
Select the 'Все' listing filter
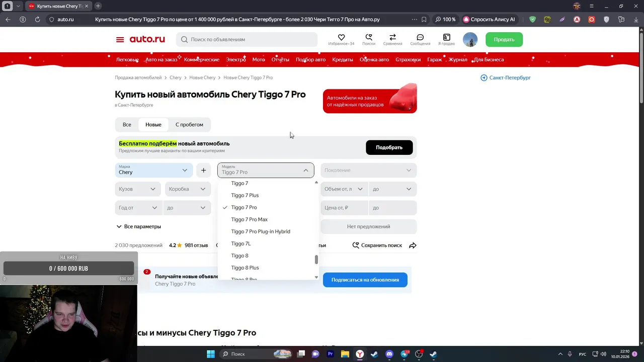click(127, 125)
